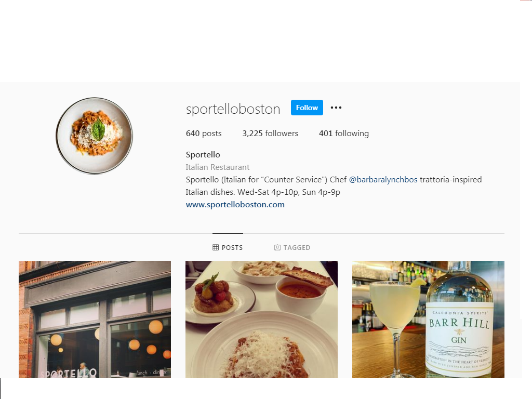532x399 pixels.
Task: Open the sportelloboston profile picture
Action: point(95,136)
